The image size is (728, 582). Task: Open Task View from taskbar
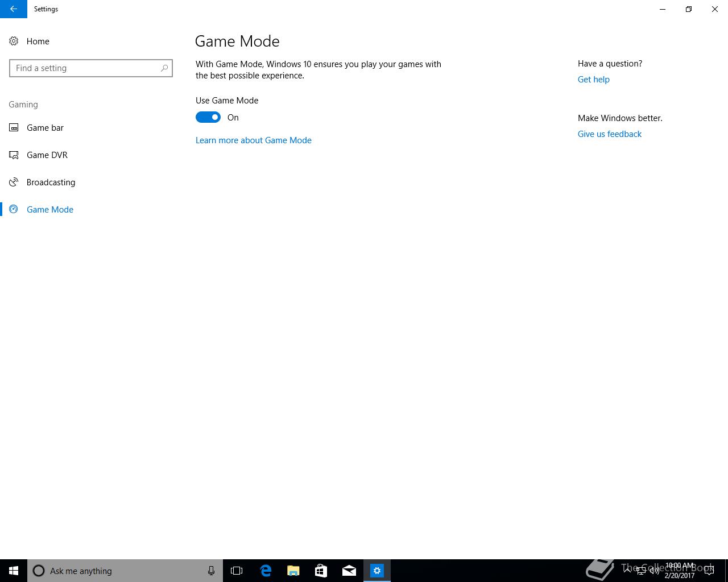coord(237,571)
